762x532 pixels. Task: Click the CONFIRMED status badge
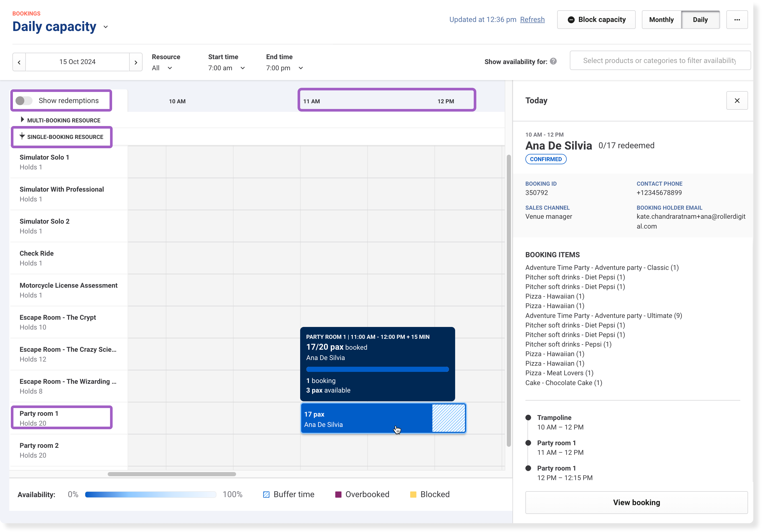click(x=546, y=159)
